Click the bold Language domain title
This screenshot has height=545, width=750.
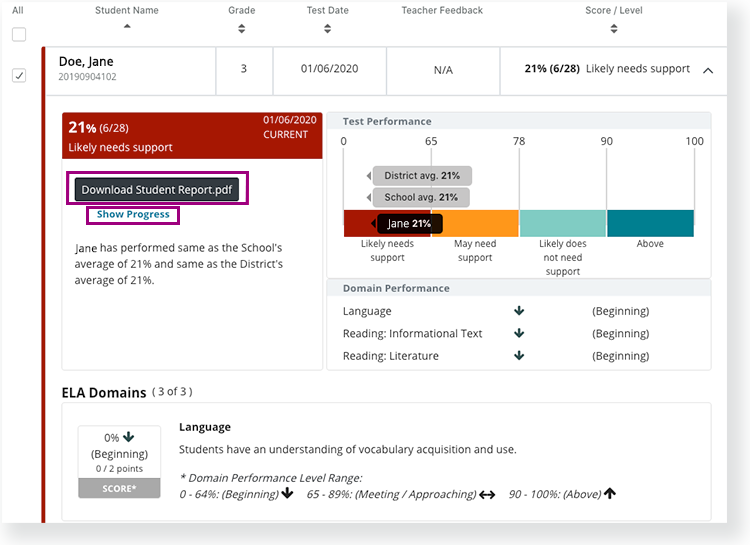[x=205, y=427]
